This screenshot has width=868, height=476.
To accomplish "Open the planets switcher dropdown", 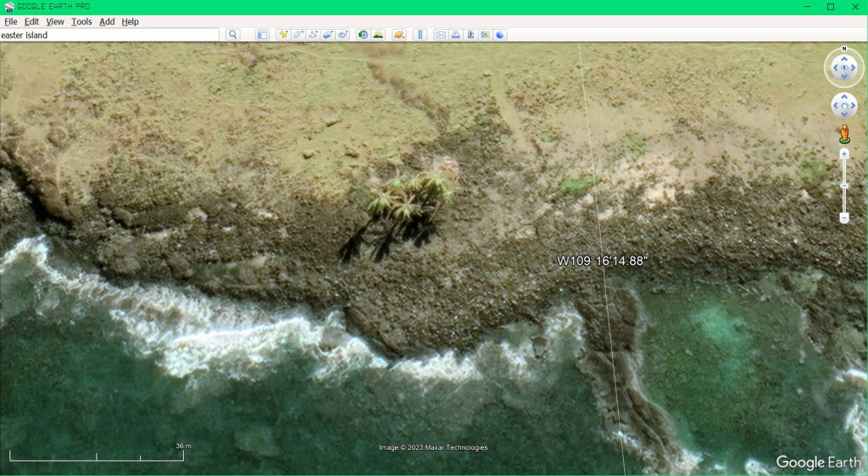I will tap(398, 35).
